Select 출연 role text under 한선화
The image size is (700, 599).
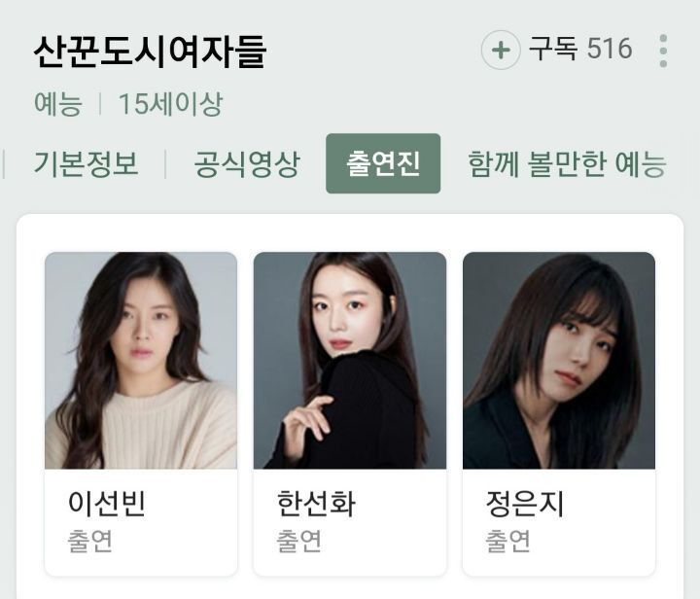298,541
